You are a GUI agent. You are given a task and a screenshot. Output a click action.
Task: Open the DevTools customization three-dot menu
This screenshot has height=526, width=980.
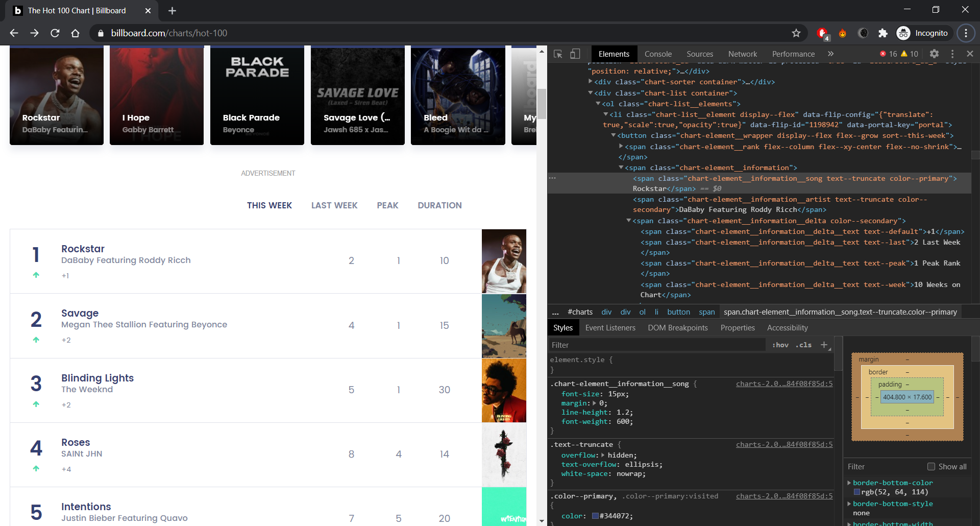pyautogui.click(x=952, y=54)
